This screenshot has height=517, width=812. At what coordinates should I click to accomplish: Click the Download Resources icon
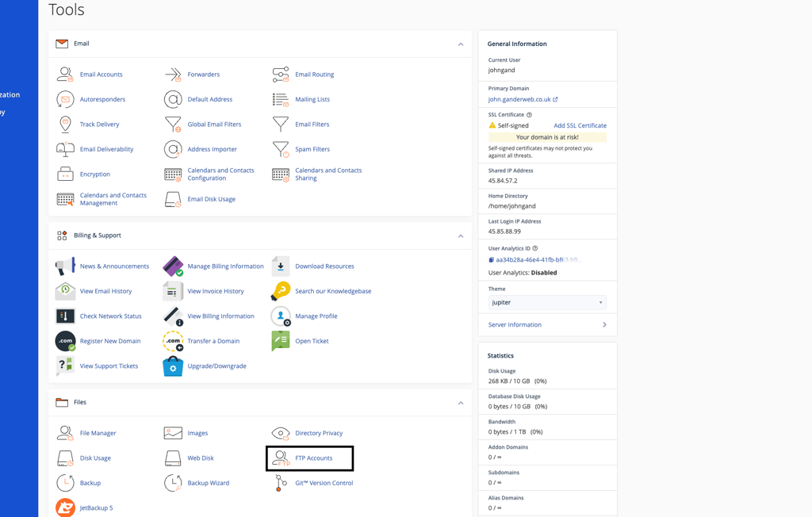281,266
